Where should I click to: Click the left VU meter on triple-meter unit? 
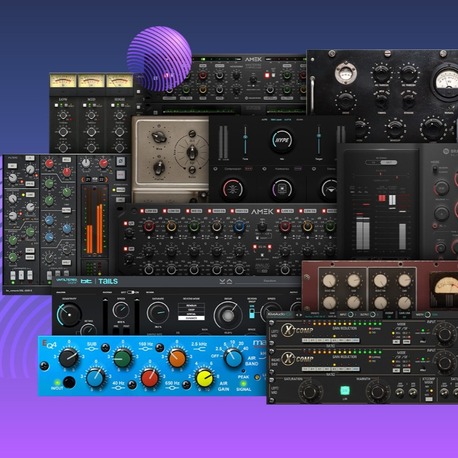pyautogui.click(x=63, y=81)
